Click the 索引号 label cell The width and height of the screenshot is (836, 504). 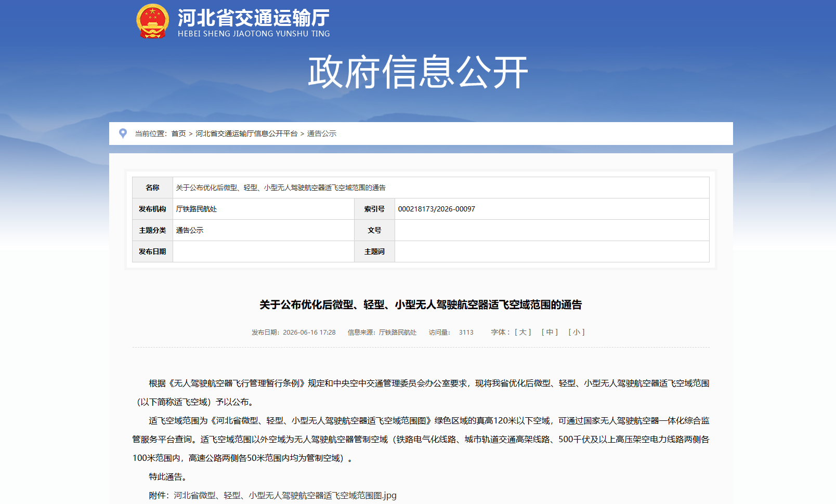pyautogui.click(x=374, y=209)
